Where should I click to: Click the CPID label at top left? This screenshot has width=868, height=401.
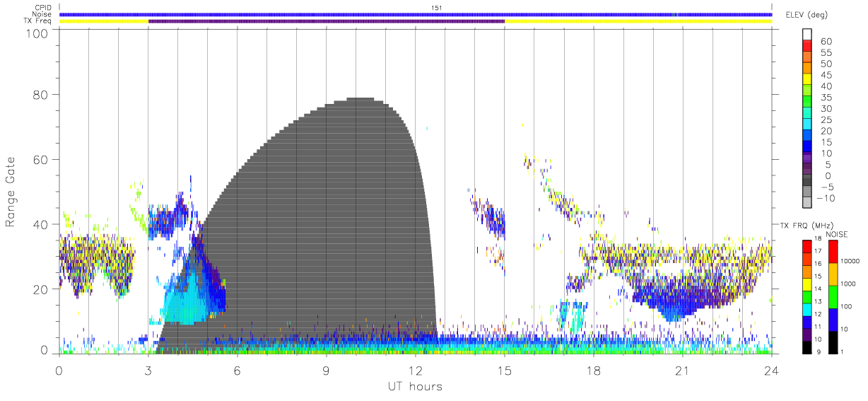point(44,8)
